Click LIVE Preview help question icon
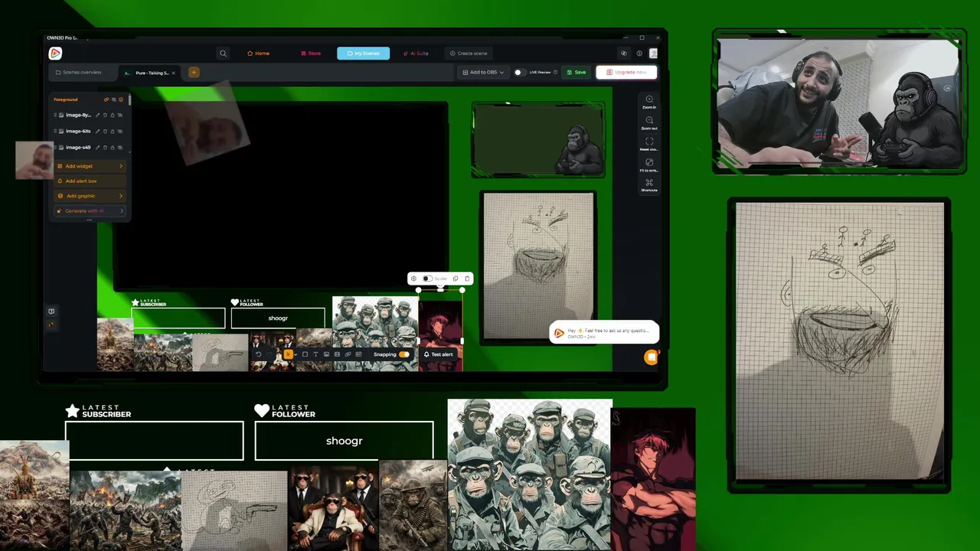This screenshot has height=551, width=980. [x=555, y=72]
